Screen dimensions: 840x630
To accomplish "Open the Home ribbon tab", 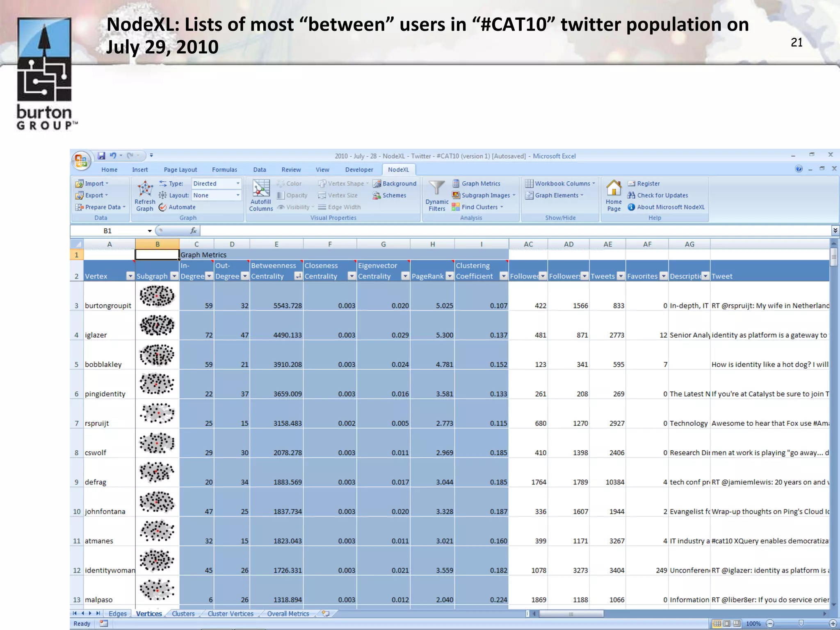I will (109, 169).
